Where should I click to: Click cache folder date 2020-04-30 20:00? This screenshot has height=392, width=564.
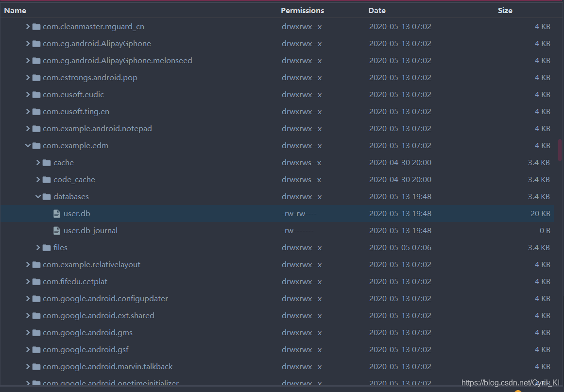click(400, 163)
